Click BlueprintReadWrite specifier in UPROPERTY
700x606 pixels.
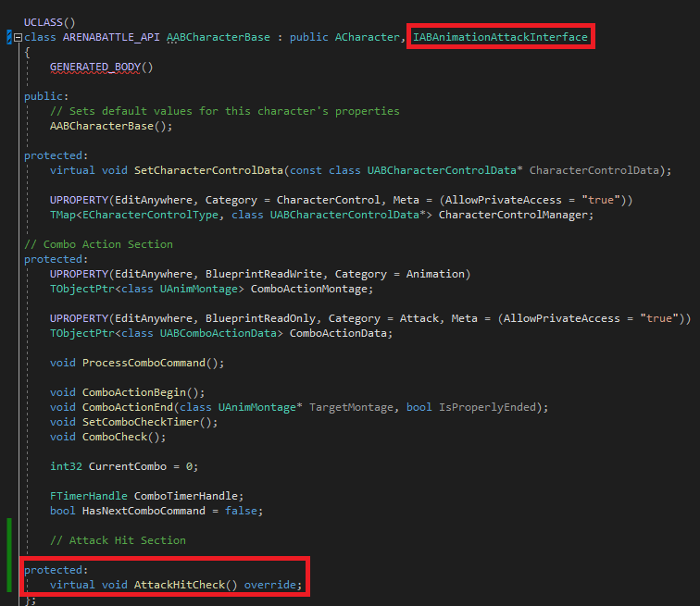(263, 274)
